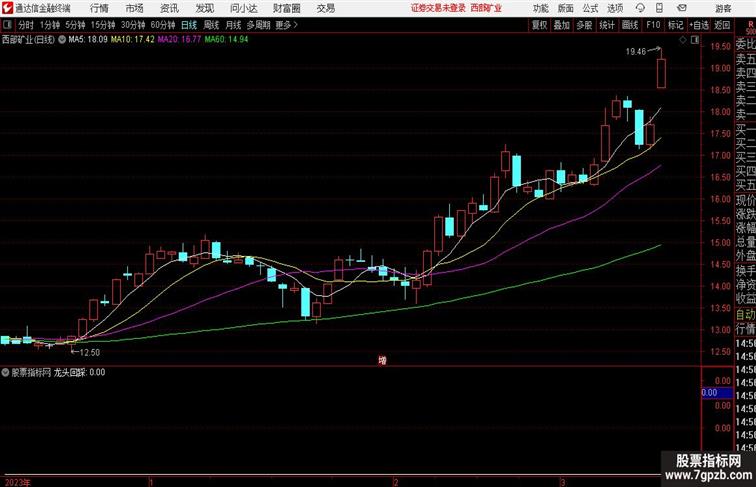Click the customer service headset icon
This screenshot has width=756, height=487.
pyautogui.click(x=640, y=8)
